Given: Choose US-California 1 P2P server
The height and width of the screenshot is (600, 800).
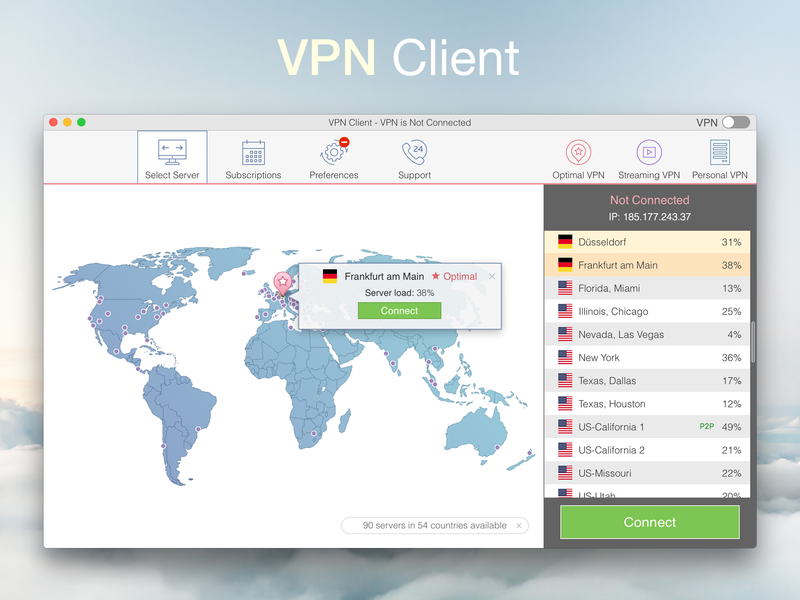Looking at the screenshot, I should (x=647, y=427).
